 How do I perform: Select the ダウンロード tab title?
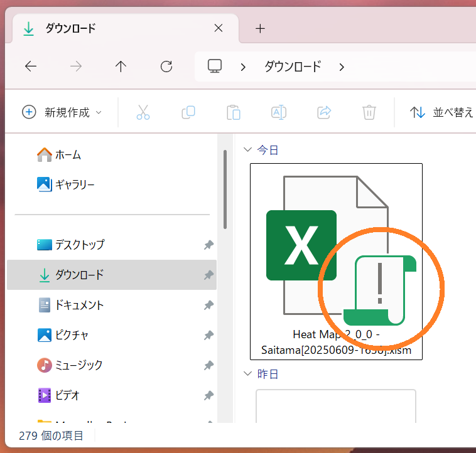click(x=70, y=28)
